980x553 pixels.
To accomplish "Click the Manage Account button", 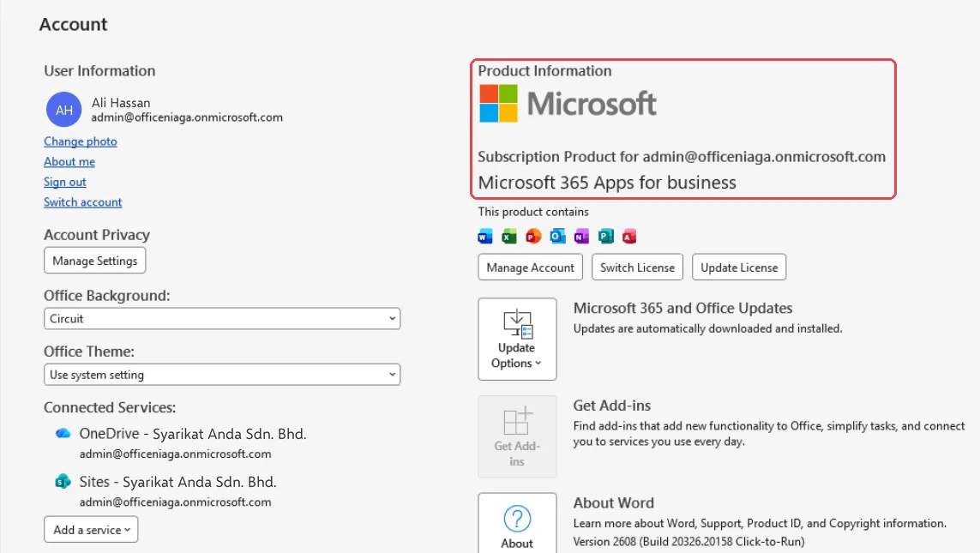I will [x=530, y=267].
